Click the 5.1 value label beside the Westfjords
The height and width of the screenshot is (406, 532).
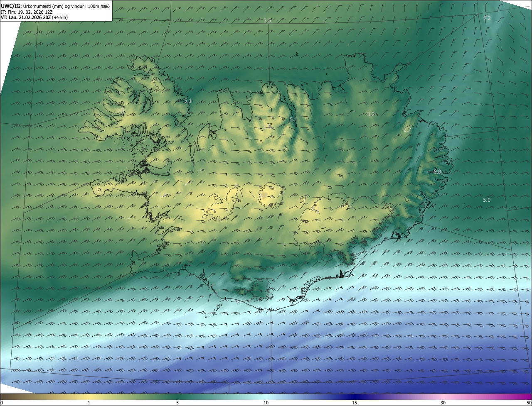[188, 100]
